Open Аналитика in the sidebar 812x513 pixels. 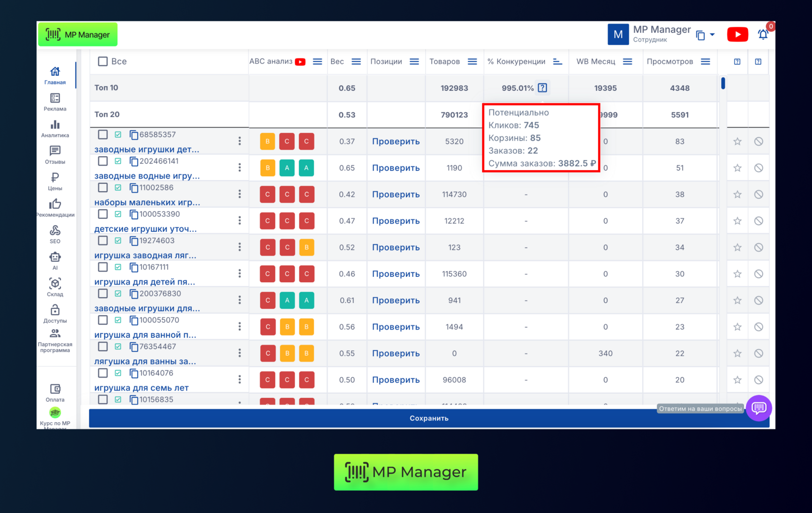(x=55, y=128)
